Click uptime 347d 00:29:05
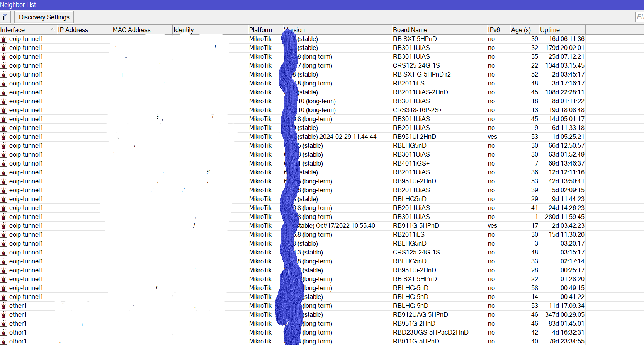 click(x=565, y=314)
